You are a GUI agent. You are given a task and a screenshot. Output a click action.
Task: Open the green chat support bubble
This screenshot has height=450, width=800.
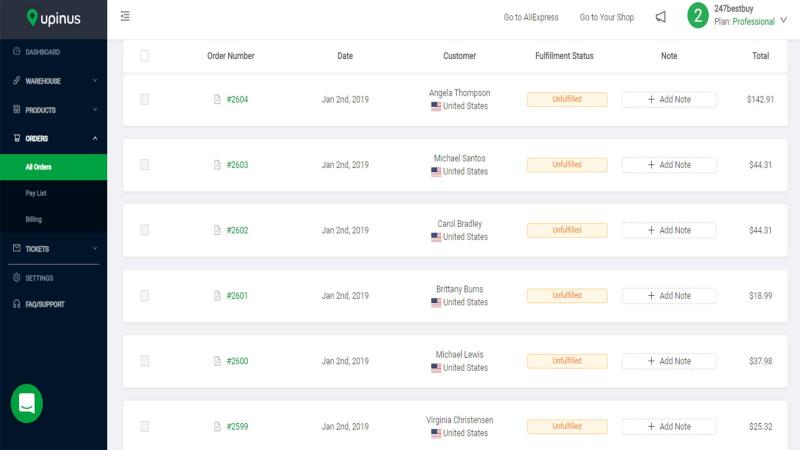click(x=27, y=403)
